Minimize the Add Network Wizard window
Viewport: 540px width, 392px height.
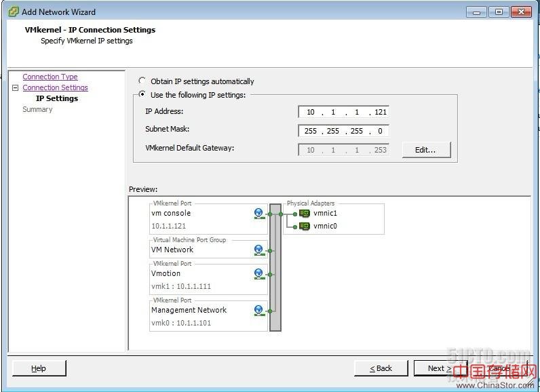coord(477,12)
